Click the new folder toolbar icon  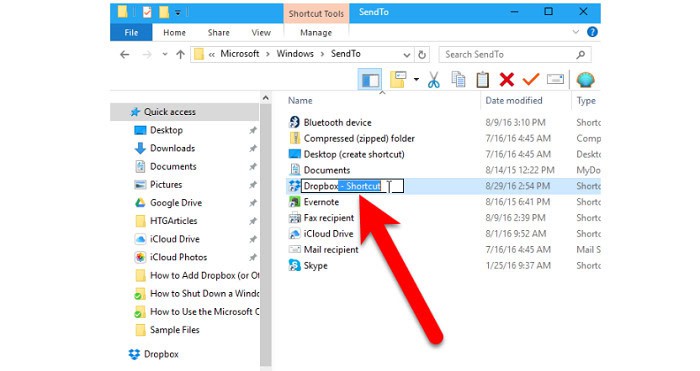pyautogui.click(x=398, y=79)
